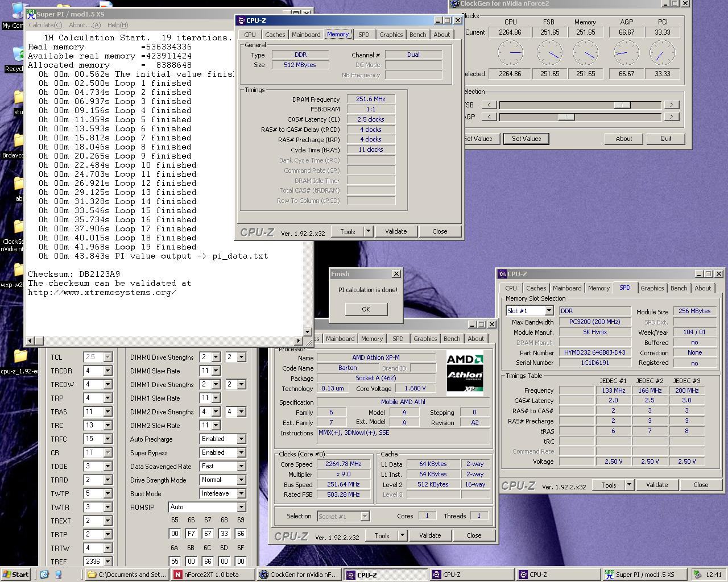Open Data Scavenged Rate dropdown
The height and width of the screenshot is (582, 728).
point(241,466)
